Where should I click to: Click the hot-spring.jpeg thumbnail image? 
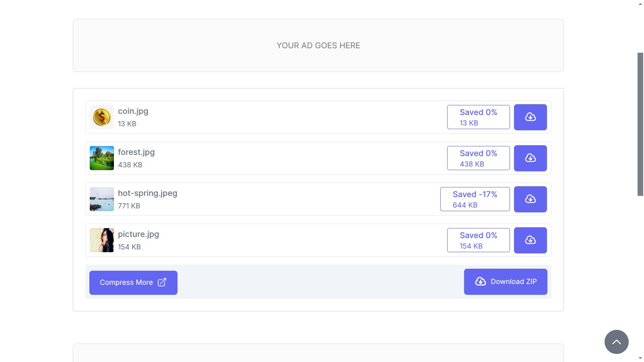coord(102,199)
